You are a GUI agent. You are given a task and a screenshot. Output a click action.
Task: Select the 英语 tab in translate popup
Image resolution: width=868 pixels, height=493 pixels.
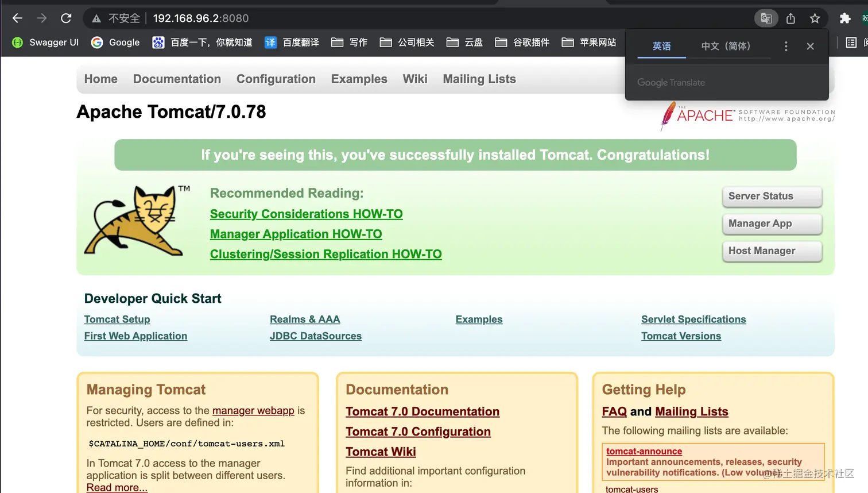click(x=661, y=46)
